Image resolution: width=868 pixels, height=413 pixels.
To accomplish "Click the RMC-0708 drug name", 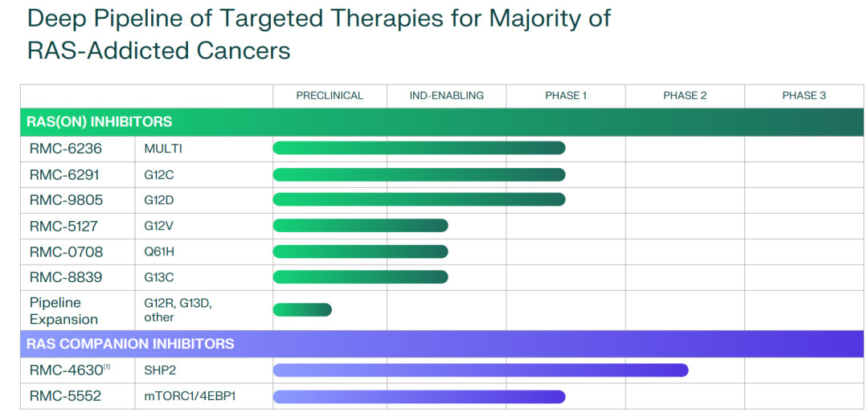I will pos(66,251).
